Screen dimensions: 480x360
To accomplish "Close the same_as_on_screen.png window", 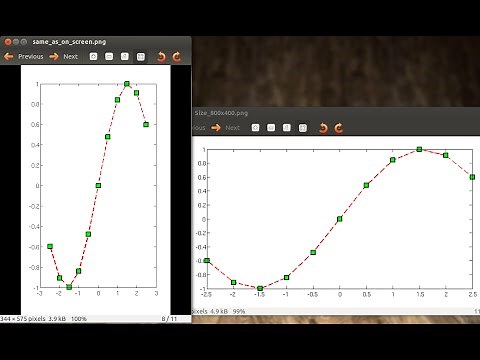I will 8,42.
